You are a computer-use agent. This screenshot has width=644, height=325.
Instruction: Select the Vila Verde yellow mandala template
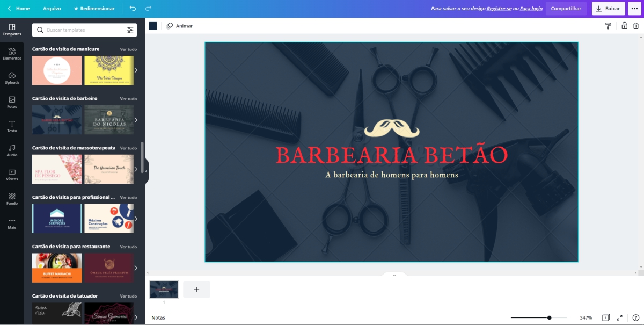pos(109,70)
